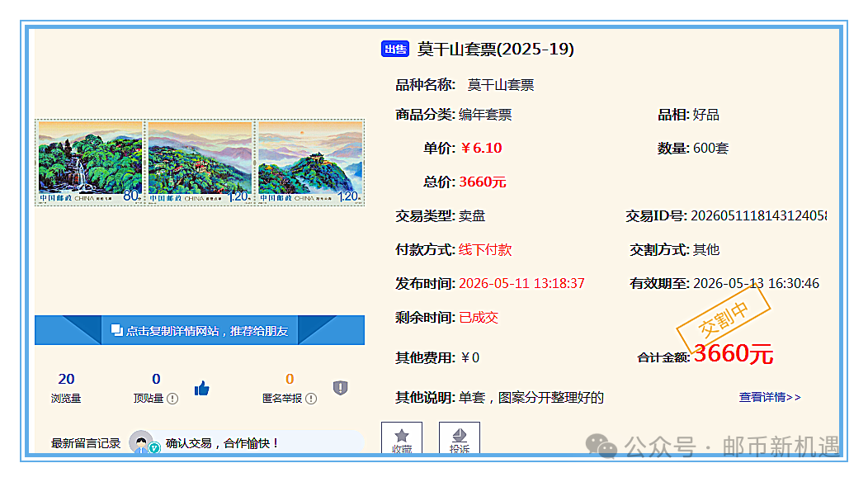Screen dimensions: 868x482
Task: Open the middle stamp image with the sloping ridge
Action: [x=200, y=163]
